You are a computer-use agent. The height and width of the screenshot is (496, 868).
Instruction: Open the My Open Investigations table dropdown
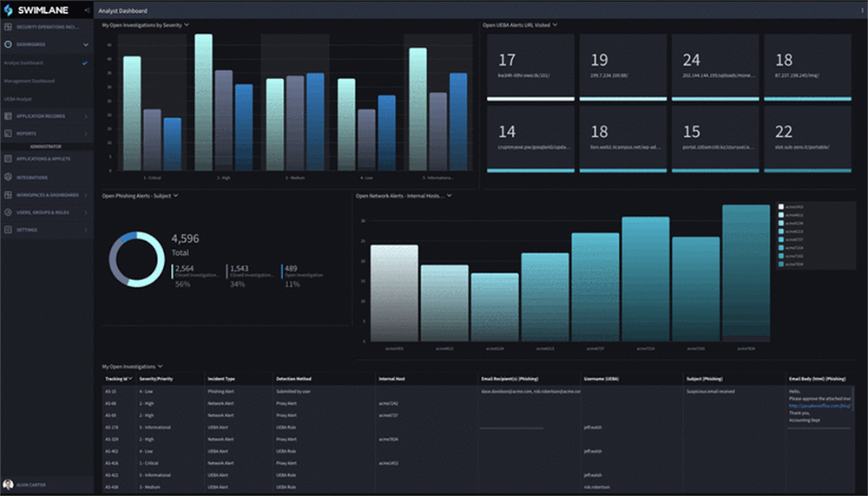(x=160, y=366)
